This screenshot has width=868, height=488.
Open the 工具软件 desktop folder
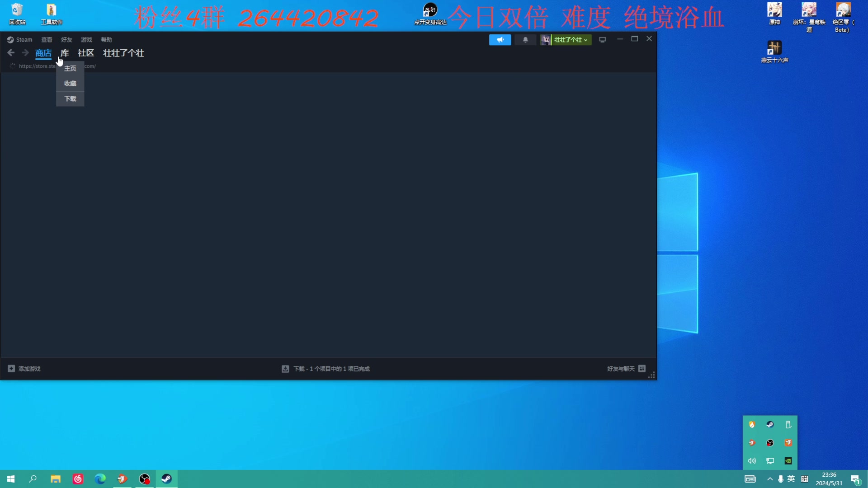pos(52,14)
